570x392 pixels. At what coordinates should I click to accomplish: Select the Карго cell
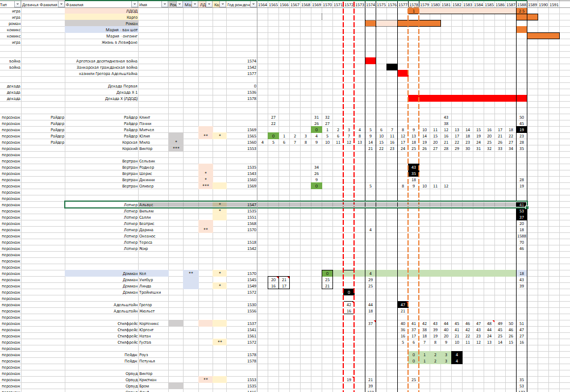pos(102,17)
